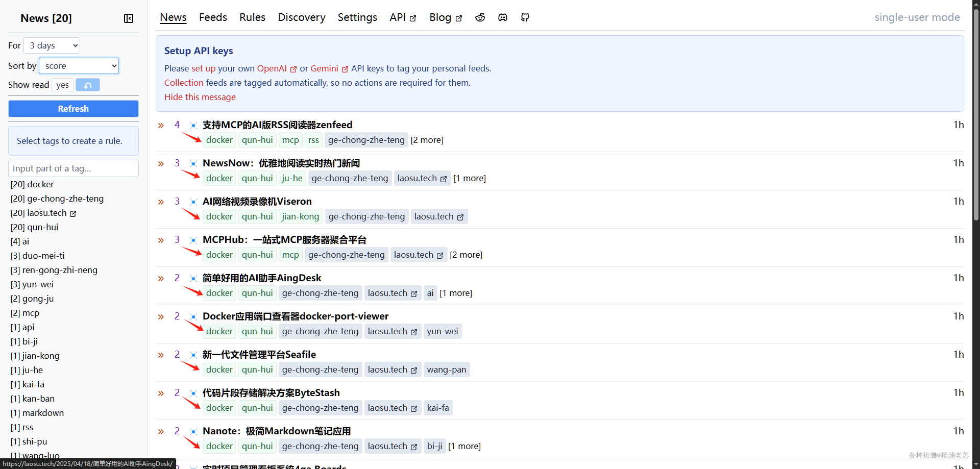This screenshot has width=980, height=469.
Task: Select the '[1] markdown' sidebar tag
Action: tap(37, 413)
